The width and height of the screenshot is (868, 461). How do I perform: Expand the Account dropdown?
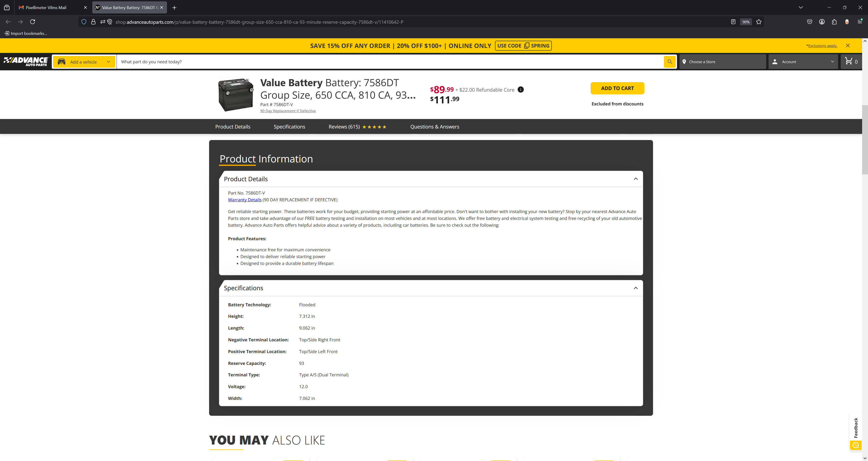pos(803,62)
